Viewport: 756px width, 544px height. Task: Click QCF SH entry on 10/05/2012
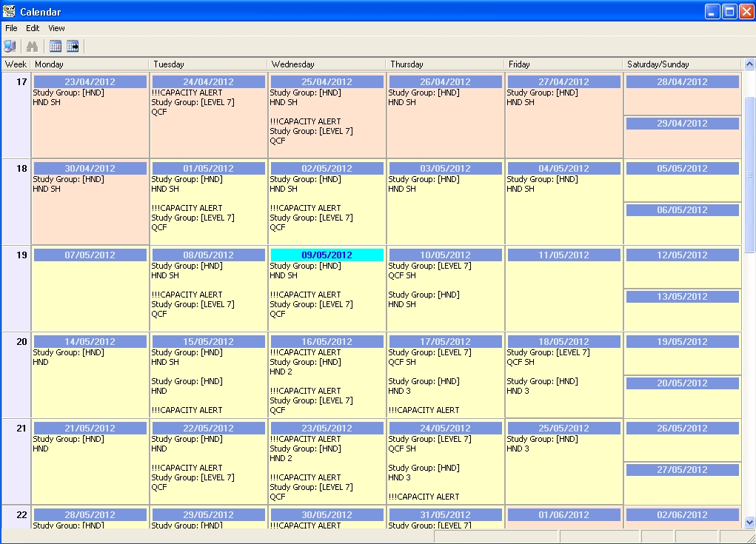click(402, 275)
